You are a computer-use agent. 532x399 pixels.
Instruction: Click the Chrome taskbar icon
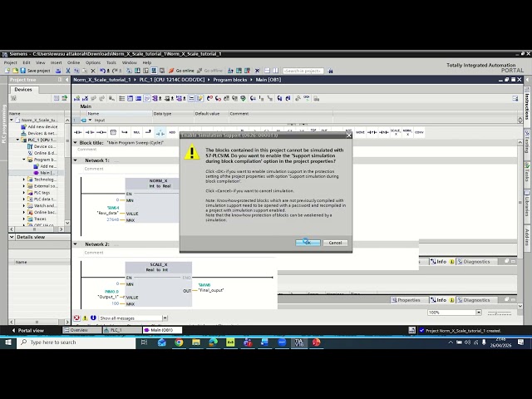point(179,342)
